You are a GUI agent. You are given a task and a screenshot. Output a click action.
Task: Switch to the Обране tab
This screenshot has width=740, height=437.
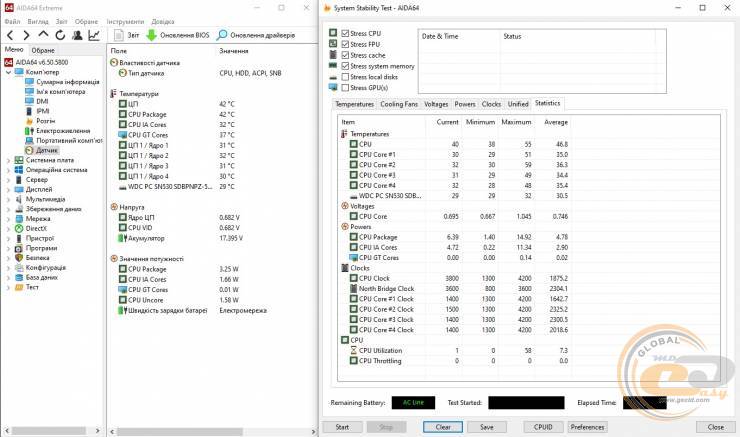pos(43,50)
